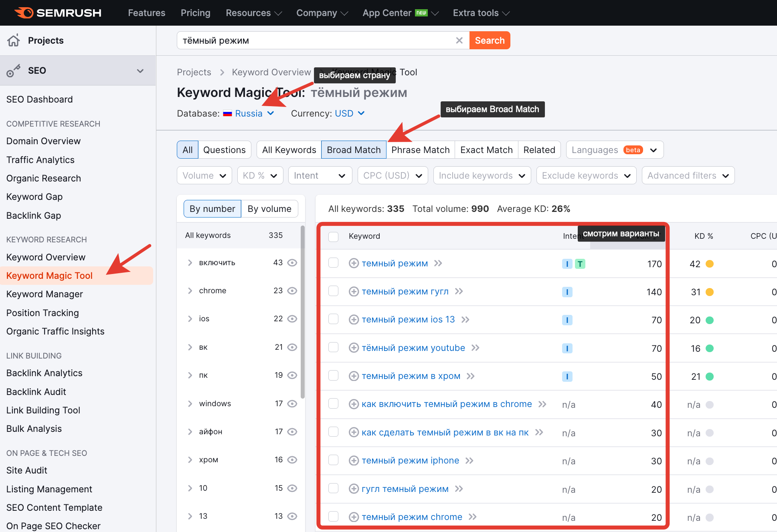This screenshot has width=777, height=532.
Task: Check the темный режим ios 13 checkbox
Action: pos(334,319)
